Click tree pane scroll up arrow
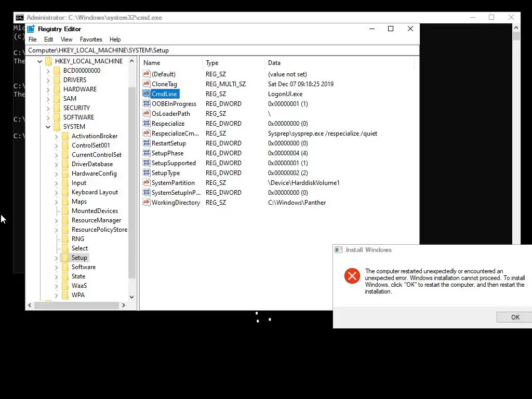The image size is (532, 399). 131,61
